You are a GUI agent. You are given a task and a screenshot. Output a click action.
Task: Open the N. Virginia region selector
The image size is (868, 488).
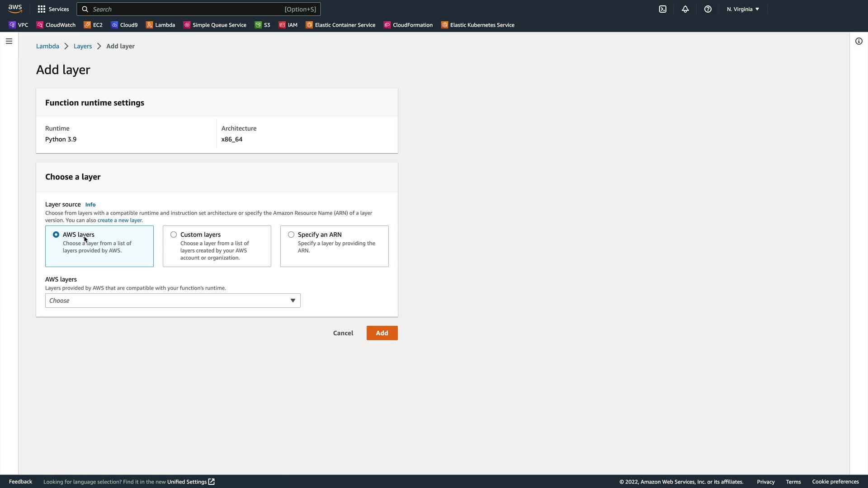point(743,9)
